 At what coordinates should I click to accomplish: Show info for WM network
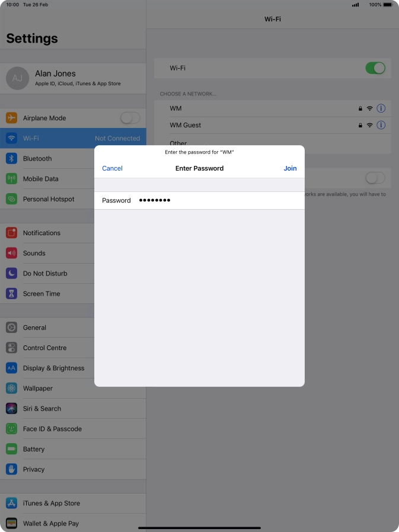381,108
